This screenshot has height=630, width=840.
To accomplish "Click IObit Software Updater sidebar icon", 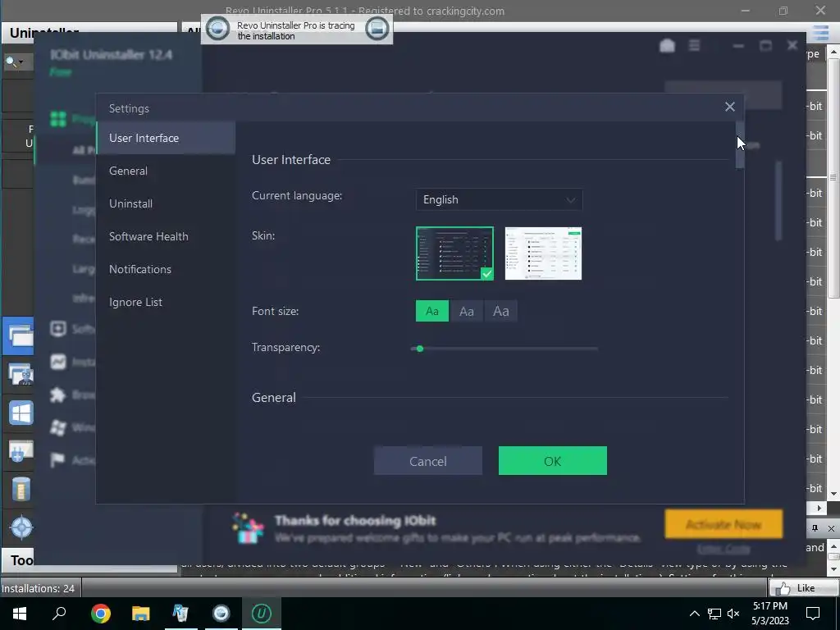I will point(58,328).
